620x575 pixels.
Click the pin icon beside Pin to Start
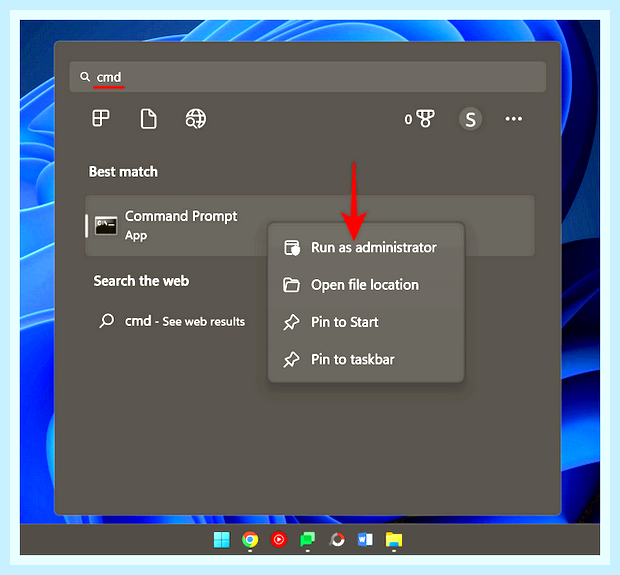click(291, 322)
